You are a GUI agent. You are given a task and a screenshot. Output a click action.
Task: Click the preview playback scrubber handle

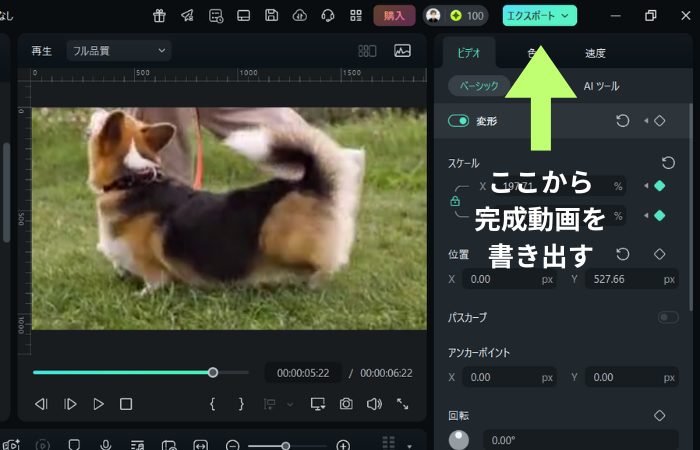coord(213,372)
